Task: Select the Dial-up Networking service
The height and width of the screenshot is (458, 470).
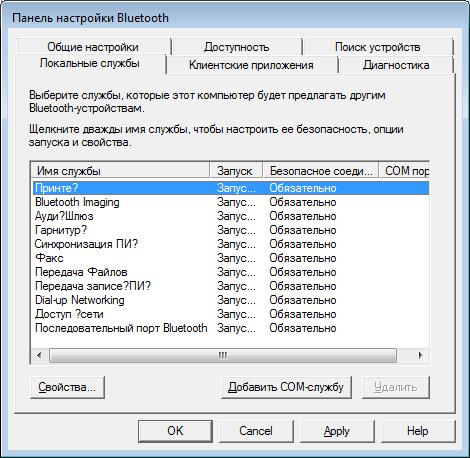Action: tap(231, 300)
